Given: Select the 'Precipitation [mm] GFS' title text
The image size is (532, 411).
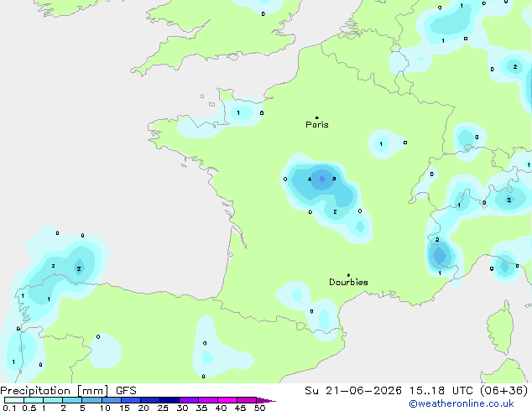Looking at the screenshot, I should click(68, 391).
